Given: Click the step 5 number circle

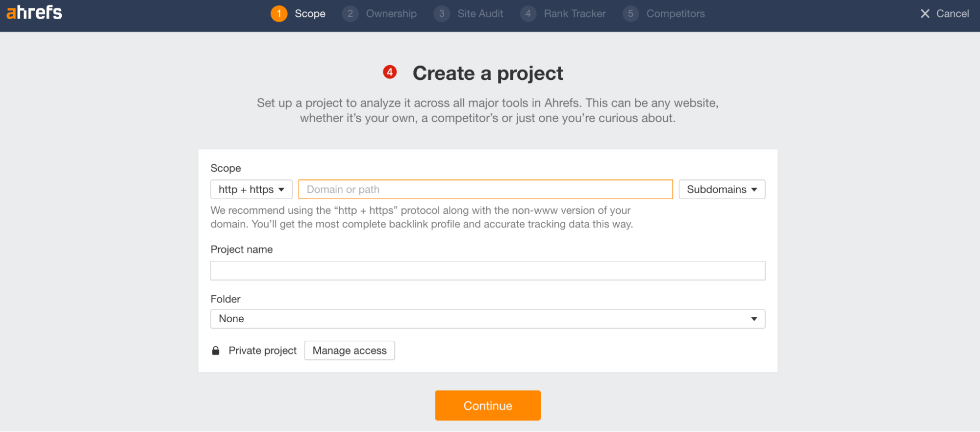Looking at the screenshot, I should pyautogui.click(x=630, y=14).
